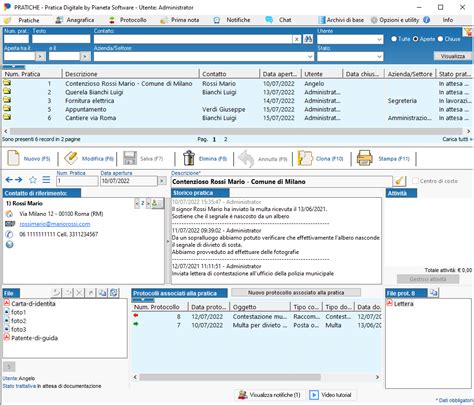This screenshot has width=474, height=405.
Task: Click the Num. prat. filter input field
Action: pyautogui.click(x=16, y=39)
